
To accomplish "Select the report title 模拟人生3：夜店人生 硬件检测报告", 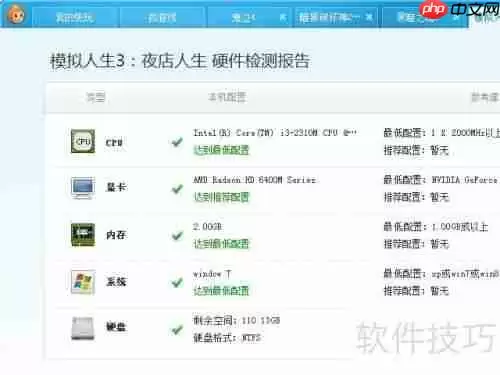I will pos(180,61).
